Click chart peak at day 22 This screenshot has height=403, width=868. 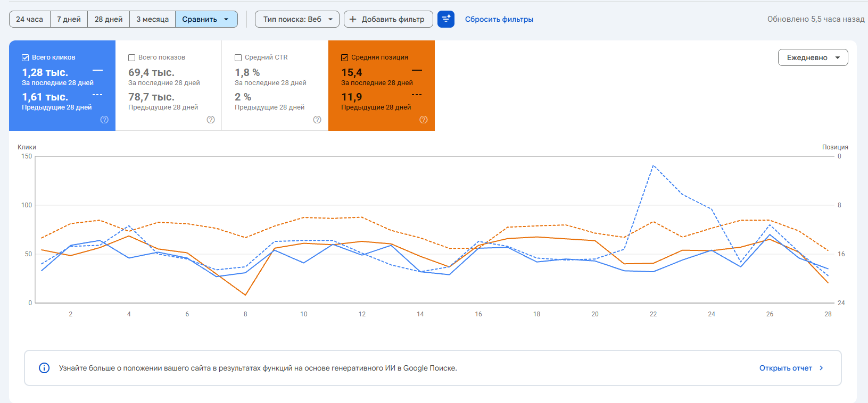pyautogui.click(x=654, y=166)
